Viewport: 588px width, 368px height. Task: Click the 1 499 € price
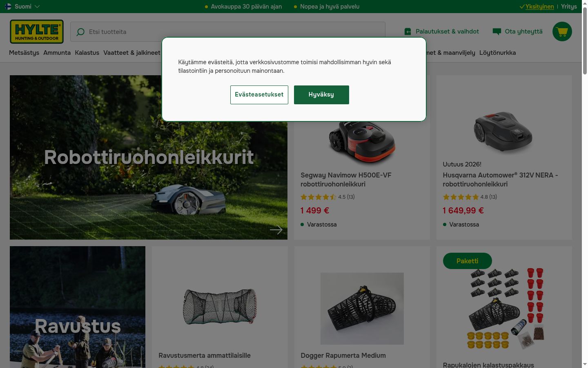[315, 211]
